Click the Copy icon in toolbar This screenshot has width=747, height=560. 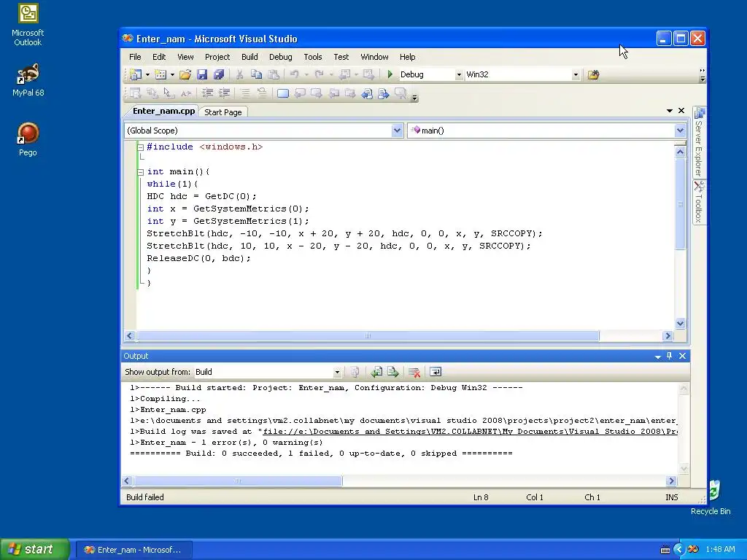(x=256, y=75)
